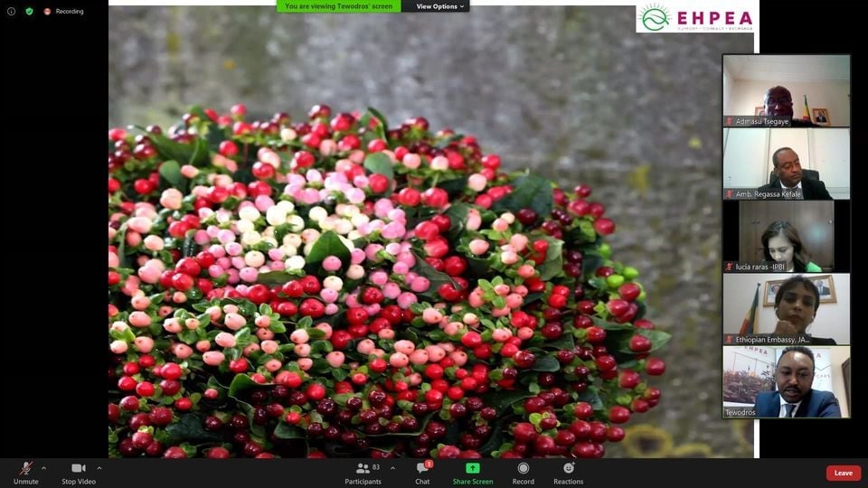Click the EHPEA logo
The image size is (868, 488).
696,17
